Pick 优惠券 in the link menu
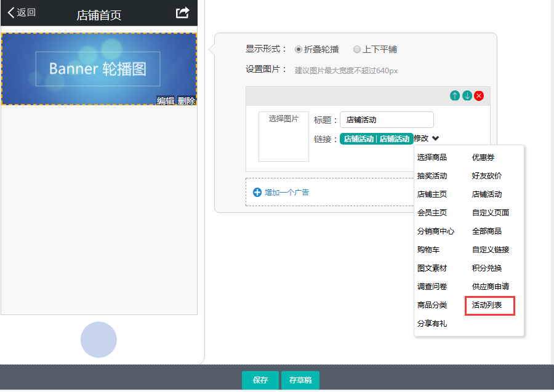 pos(483,158)
